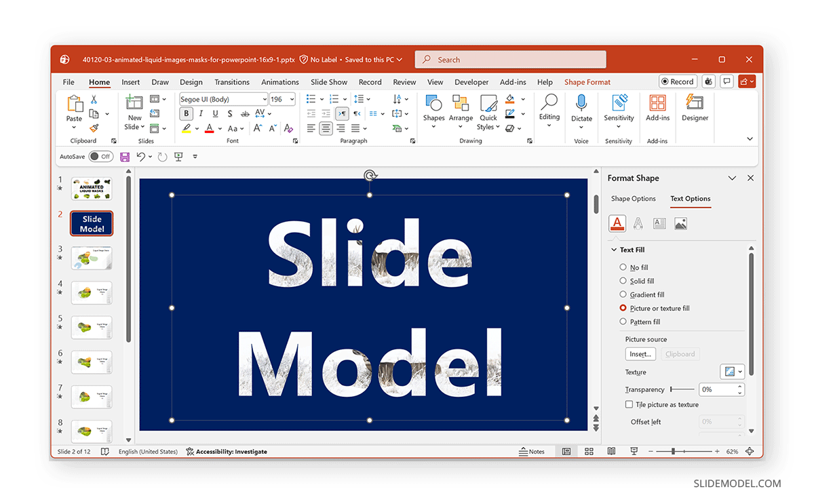
Task: Click the Insert... picture button
Action: (x=640, y=354)
